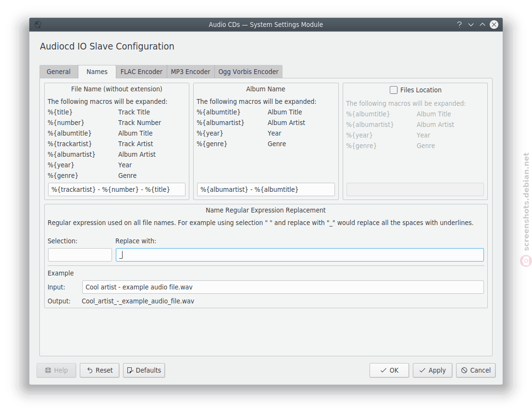Close the Audio CDs window

pos(494,25)
